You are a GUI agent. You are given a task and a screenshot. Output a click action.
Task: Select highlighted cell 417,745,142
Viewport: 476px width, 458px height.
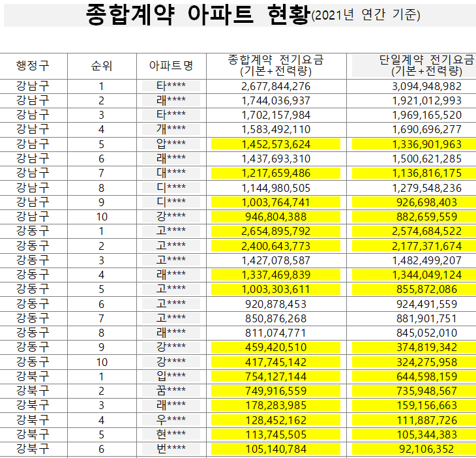pyautogui.click(x=276, y=362)
